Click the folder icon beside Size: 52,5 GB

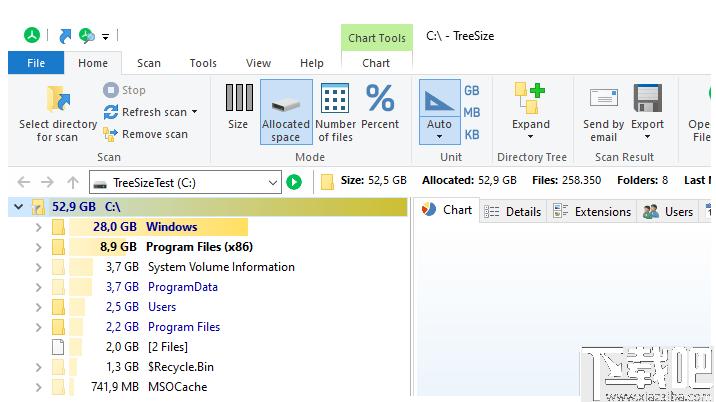(327, 182)
